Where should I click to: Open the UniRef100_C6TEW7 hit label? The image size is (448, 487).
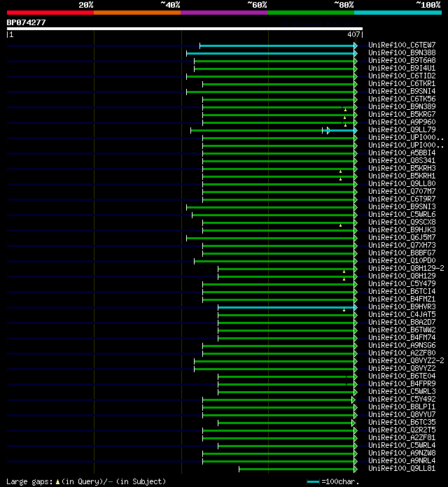[402, 45]
